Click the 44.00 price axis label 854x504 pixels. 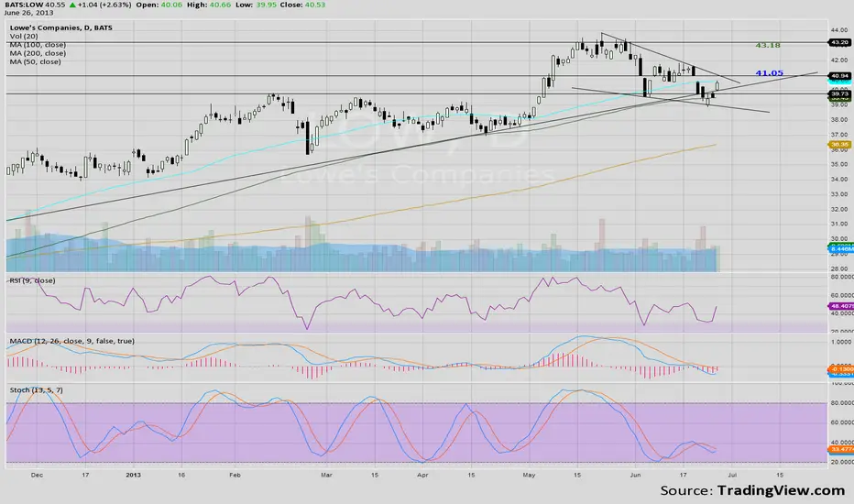click(838, 30)
